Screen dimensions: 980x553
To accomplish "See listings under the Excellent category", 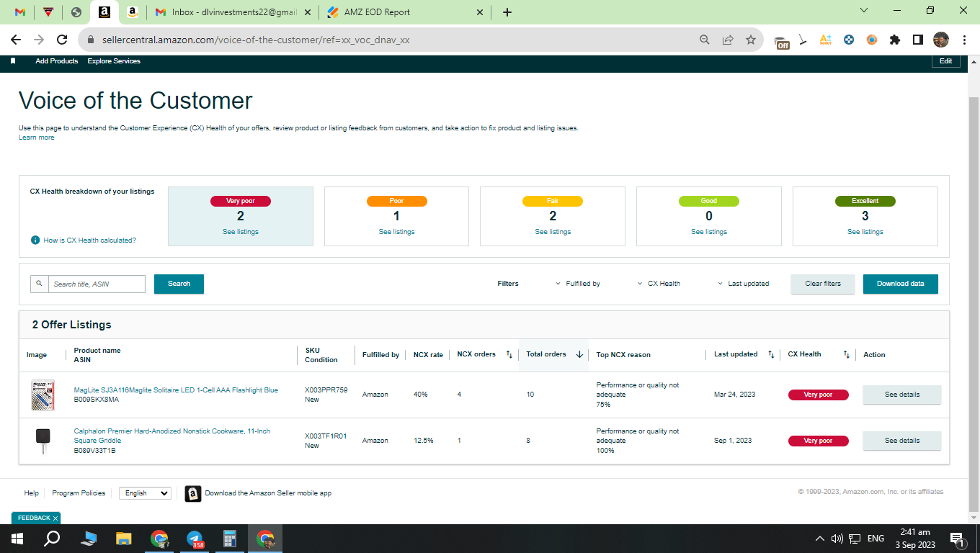I will pos(865,232).
